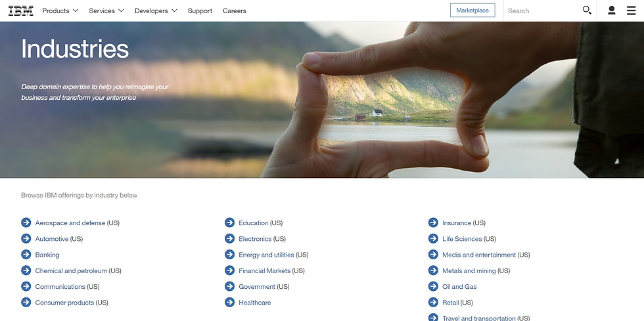The width and height of the screenshot is (644, 321).
Task: Click the IBM logo
Action: pos(21,11)
